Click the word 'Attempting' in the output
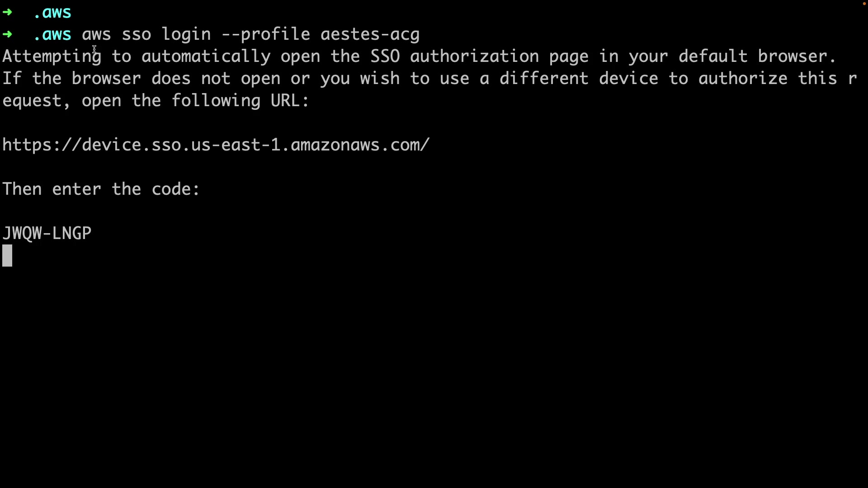868x488 pixels. [52, 56]
